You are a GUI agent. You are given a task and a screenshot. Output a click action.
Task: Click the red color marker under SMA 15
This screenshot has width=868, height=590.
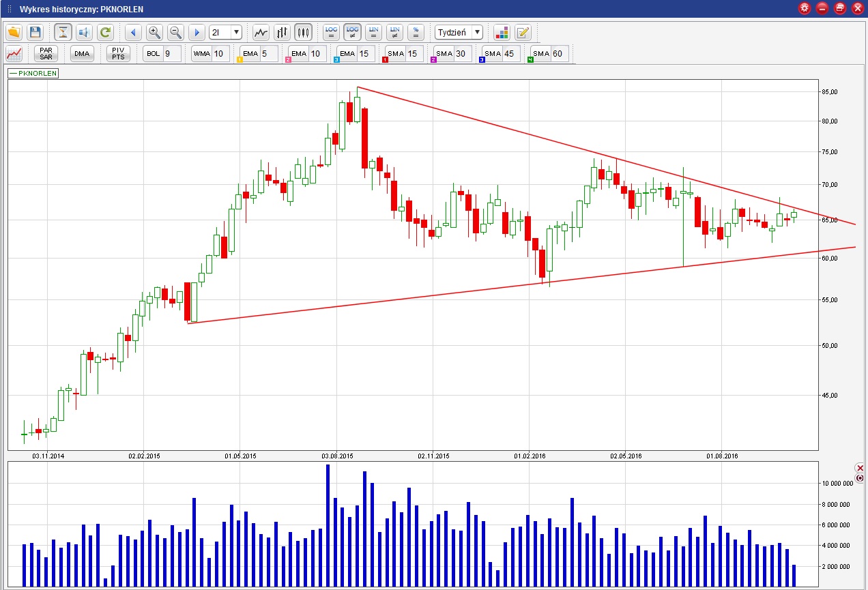pos(386,60)
